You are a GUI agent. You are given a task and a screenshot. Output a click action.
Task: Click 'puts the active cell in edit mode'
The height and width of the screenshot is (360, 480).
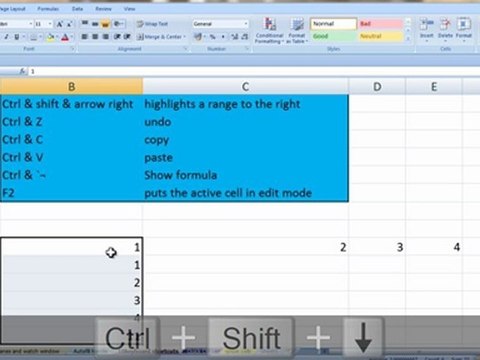click(x=246, y=193)
